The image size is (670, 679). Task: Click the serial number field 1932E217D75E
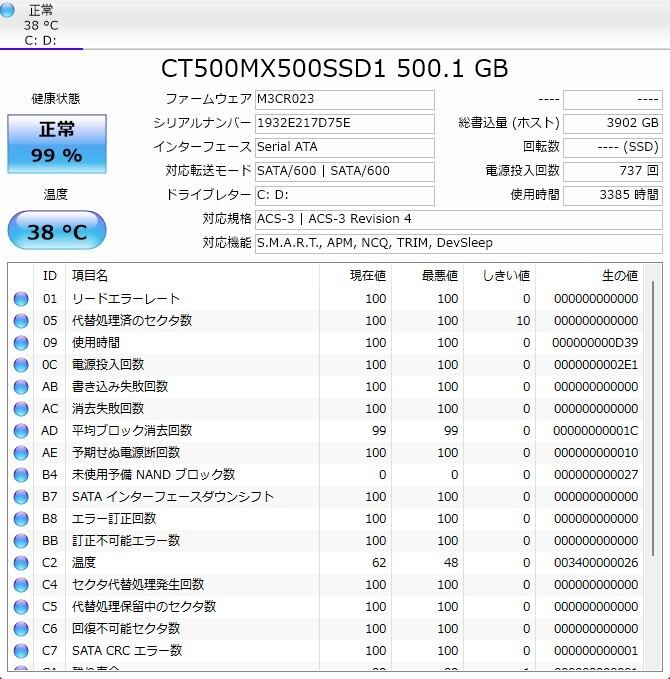tap(345, 124)
